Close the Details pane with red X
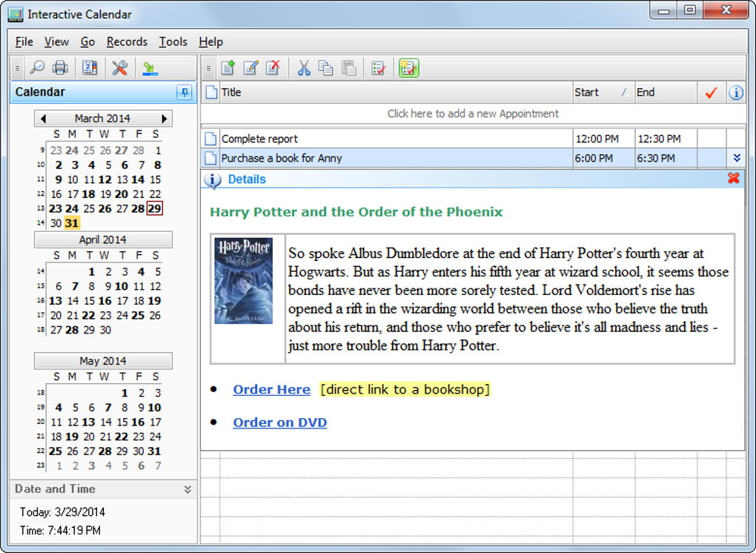Image resolution: width=756 pixels, height=553 pixels. coord(733,179)
